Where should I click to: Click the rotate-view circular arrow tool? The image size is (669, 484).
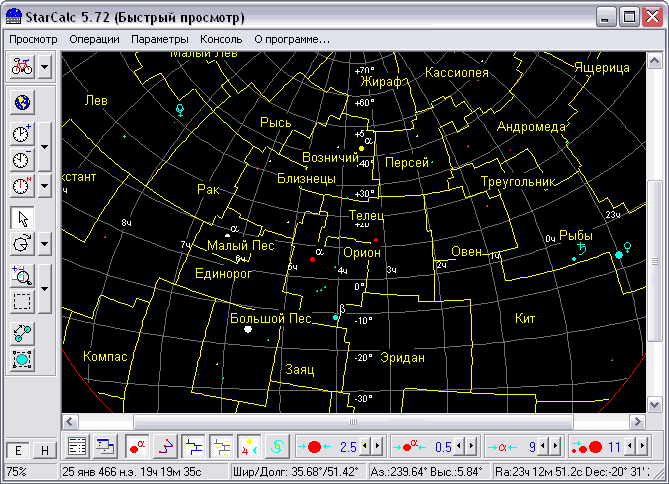tap(22, 244)
